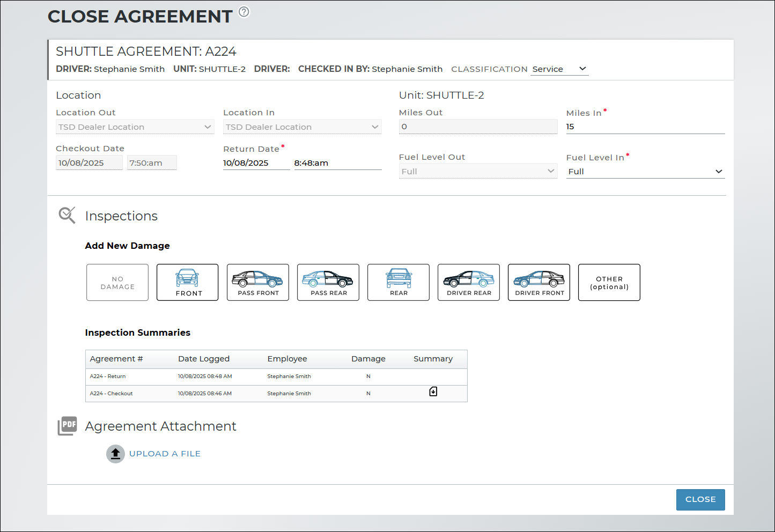Click the Upload a File link

pos(165,454)
